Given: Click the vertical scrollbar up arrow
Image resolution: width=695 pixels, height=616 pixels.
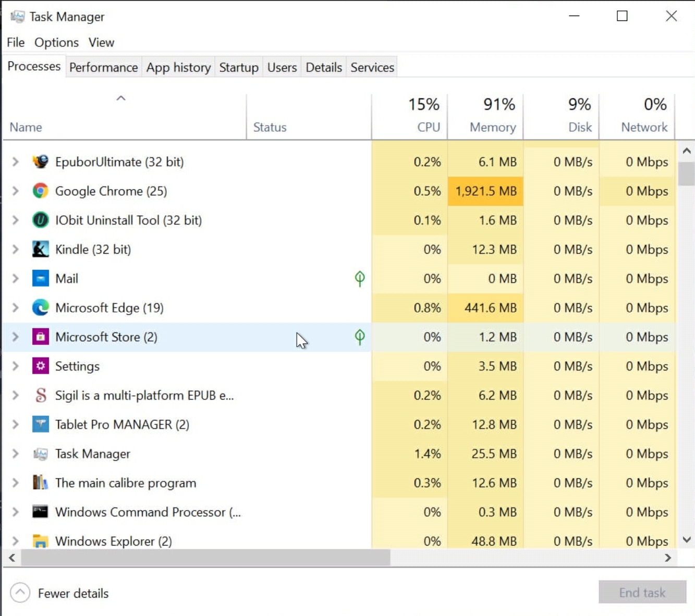Looking at the screenshot, I should 687,151.
